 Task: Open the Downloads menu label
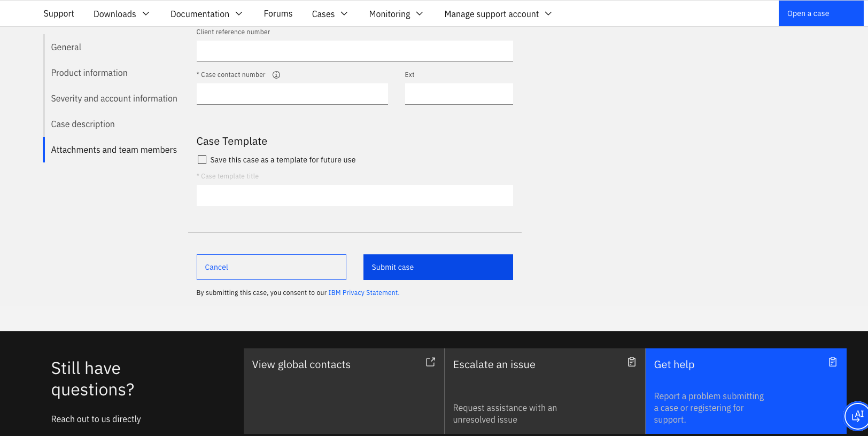tap(114, 14)
